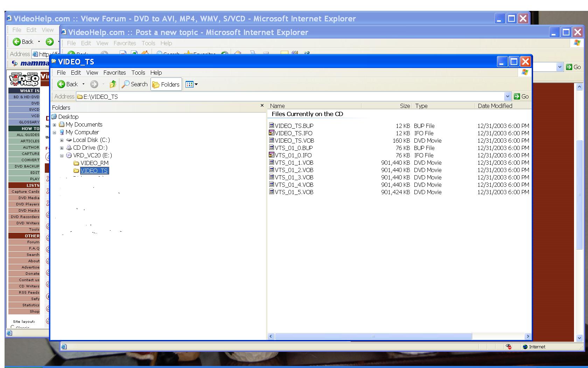The height and width of the screenshot is (368, 588).
Task: Open address dropdown in Post a new topic window
Action: coord(559,67)
